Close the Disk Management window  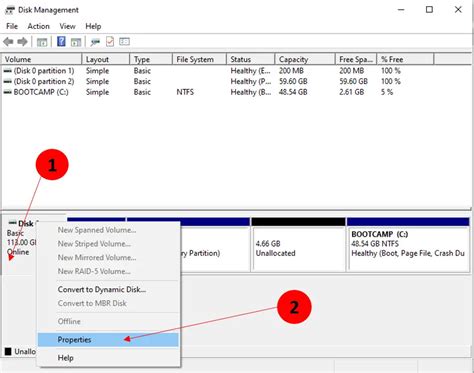click(458, 10)
